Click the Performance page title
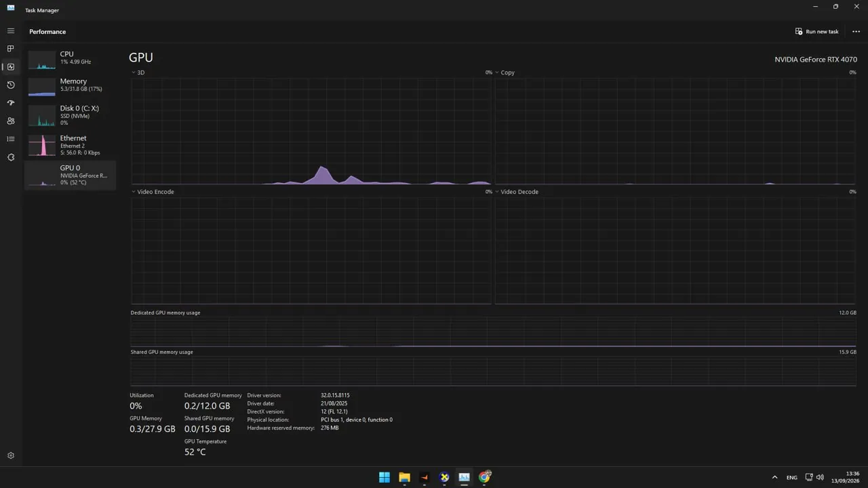The height and width of the screenshot is (488, 868). (x=47, y=32)
